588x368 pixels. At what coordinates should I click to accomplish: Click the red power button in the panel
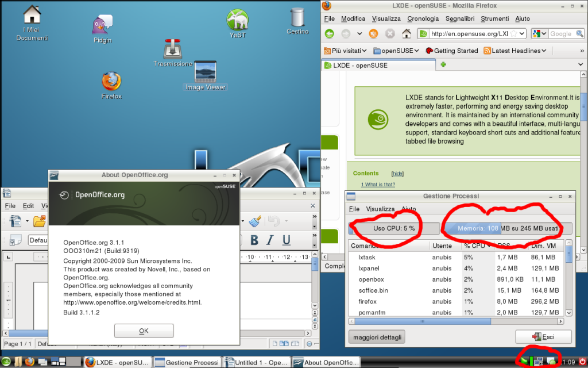pos(582,362)
